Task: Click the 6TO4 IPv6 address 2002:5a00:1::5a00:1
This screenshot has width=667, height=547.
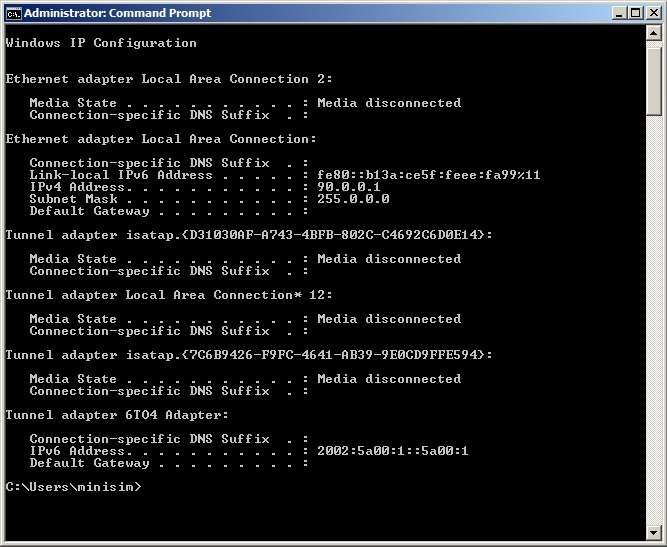Action: coord(393,451)
